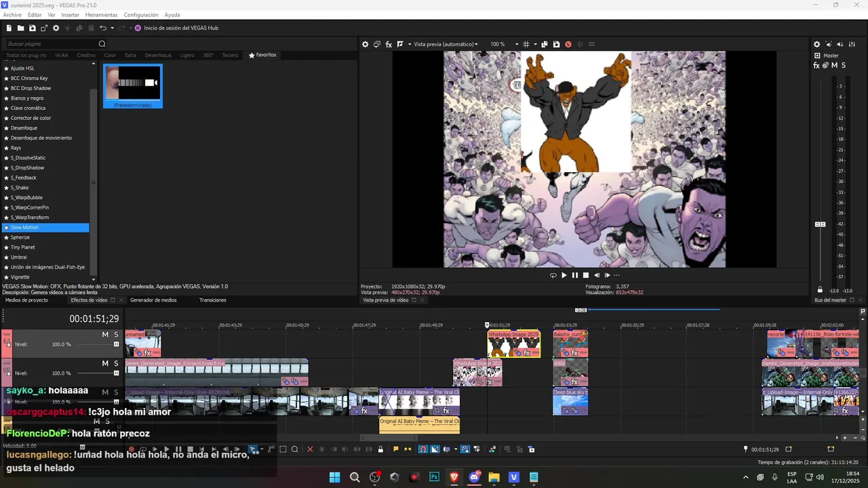Mute the Master bus output
868x488 pixels.
834,65
